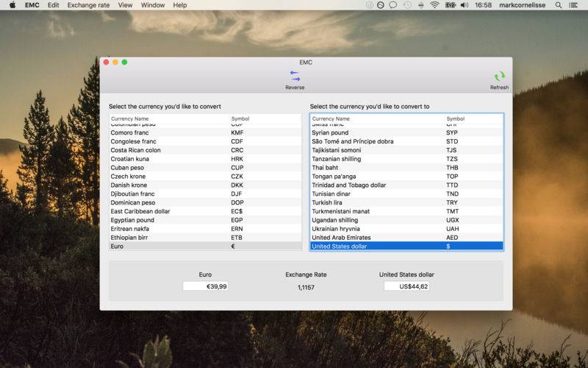Click the battery status icon

coord(450,5)
